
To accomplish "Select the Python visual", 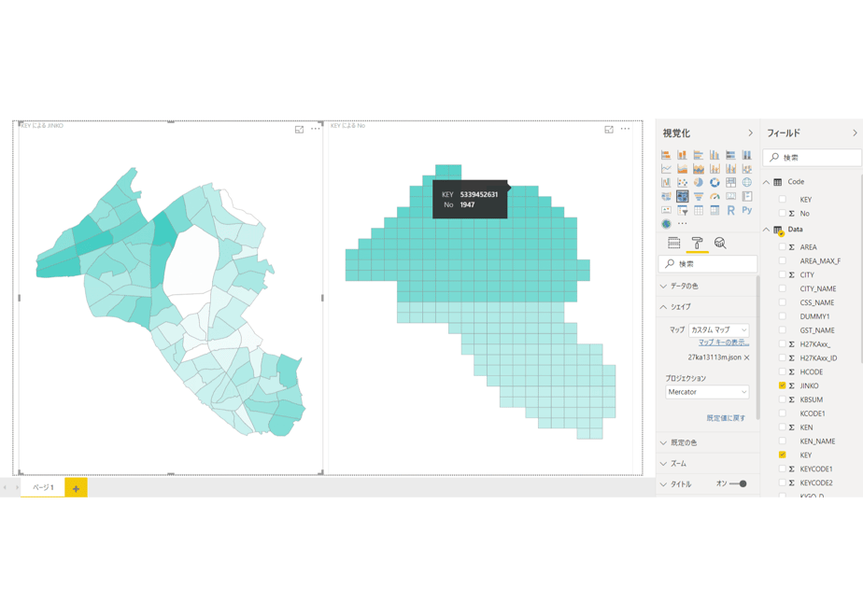I will coord(747,210).
